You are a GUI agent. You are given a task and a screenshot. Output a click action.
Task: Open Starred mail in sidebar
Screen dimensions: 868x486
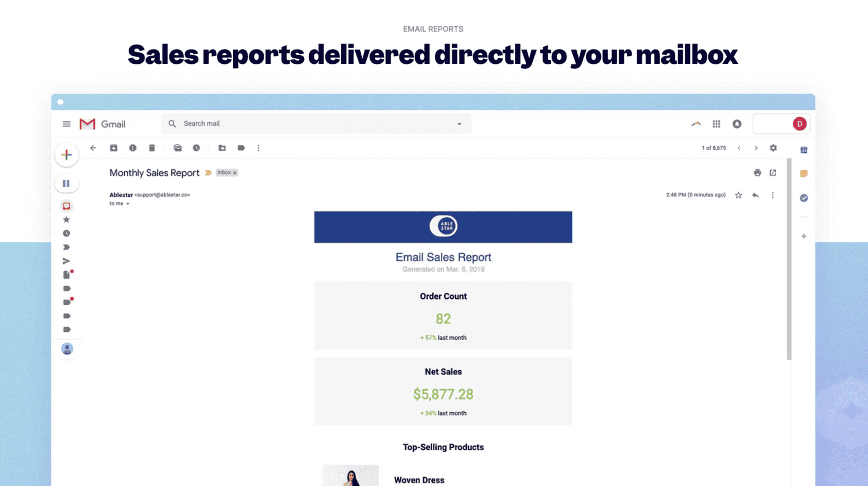pos(66,220)
